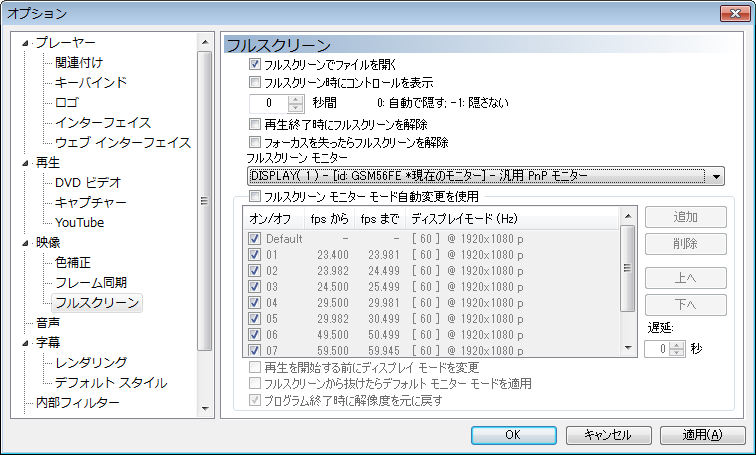Toggle checkbox for row 07

click(x=254, y=350)
